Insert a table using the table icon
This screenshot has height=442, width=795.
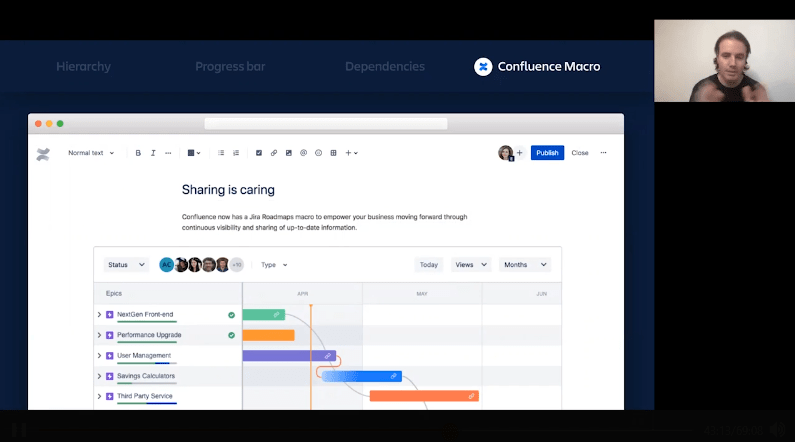click(x=333, y=153)
